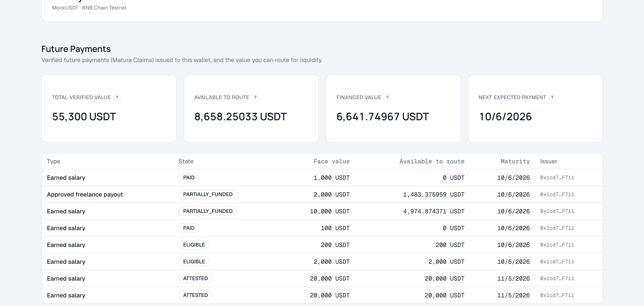The image size is (644, 306).
Task: Click PARTIALLY_FUNDED badge on the freelance payout row
Action: pyautogui.click(x=208, y=194)
